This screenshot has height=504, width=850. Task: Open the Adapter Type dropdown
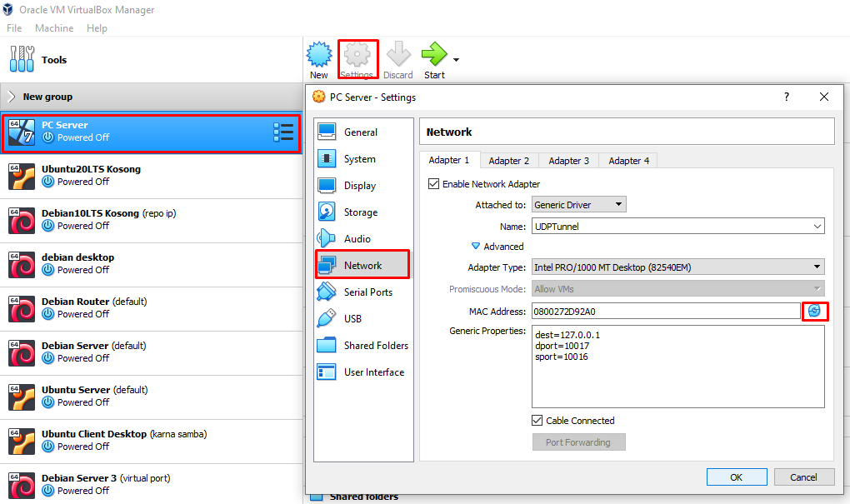[675, 267]
